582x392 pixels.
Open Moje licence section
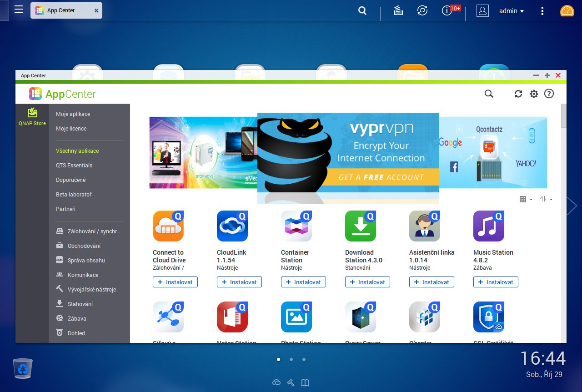[x=71, y=129]
